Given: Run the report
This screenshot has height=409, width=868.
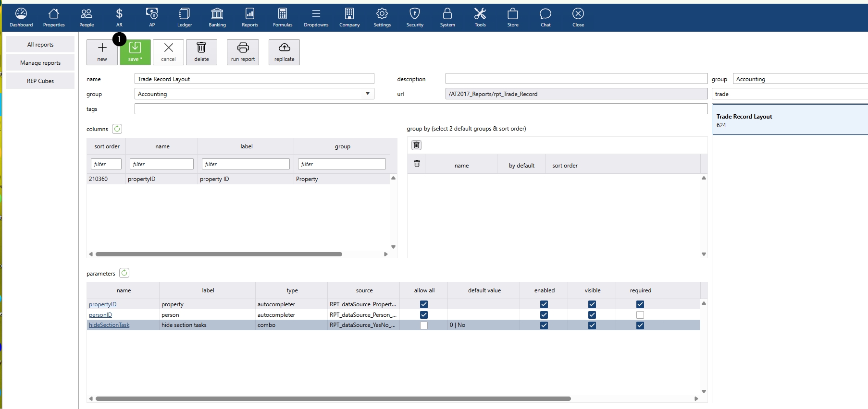Looking at the screenshot, I should [243, 52].
